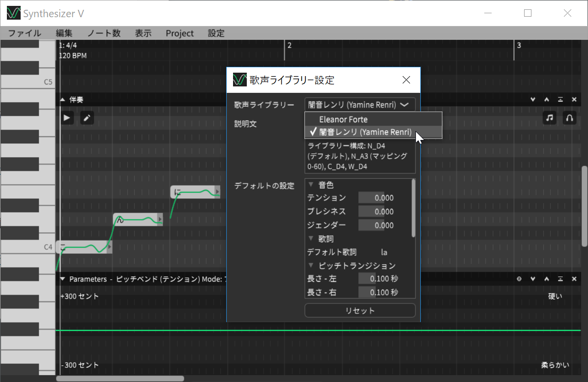Click the up chevron icon in 伴奏 panel header

click(547, 100)
